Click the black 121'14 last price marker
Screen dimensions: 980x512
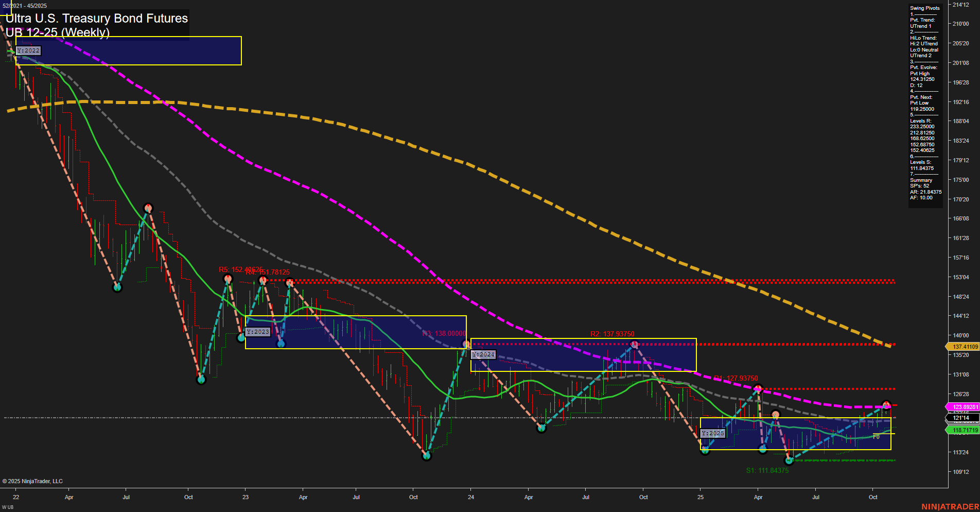[x=960, y=418]
